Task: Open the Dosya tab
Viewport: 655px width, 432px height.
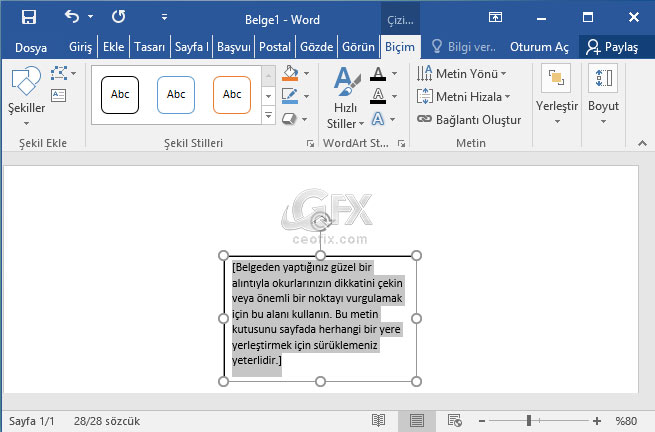Action: coord(30,47)
